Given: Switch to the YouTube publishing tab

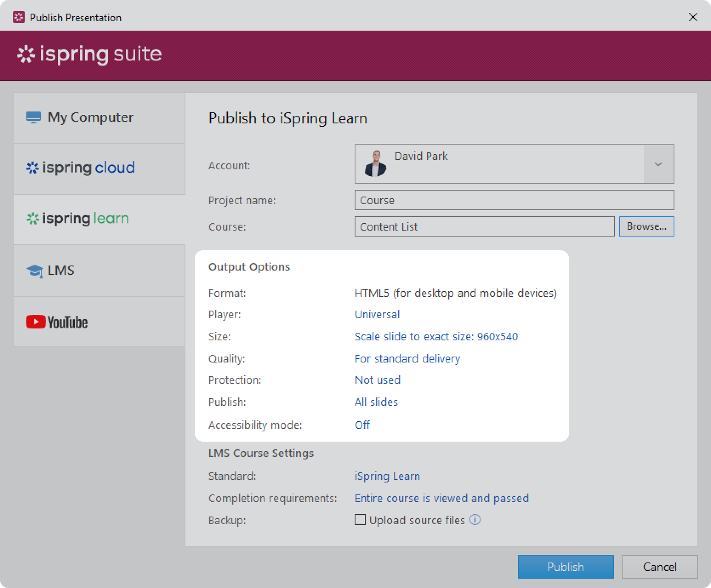Looking at the screenshot, I should [x=99, y=322].
